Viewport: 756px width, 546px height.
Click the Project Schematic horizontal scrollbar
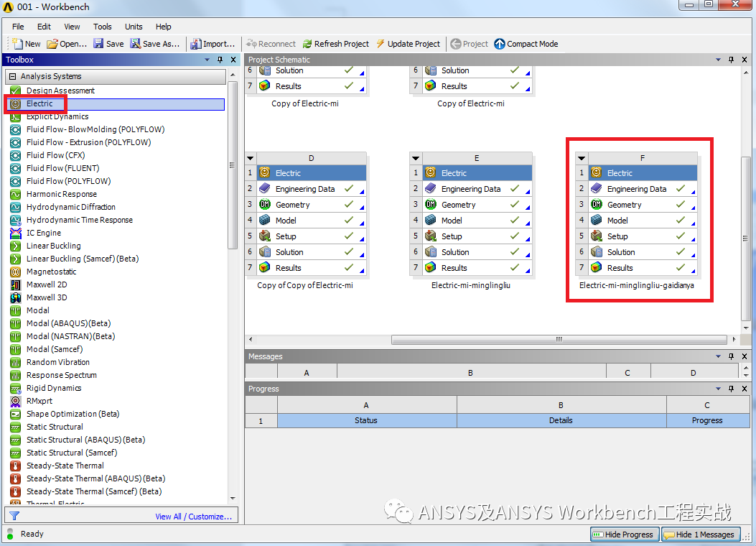(x=560, y=340)
